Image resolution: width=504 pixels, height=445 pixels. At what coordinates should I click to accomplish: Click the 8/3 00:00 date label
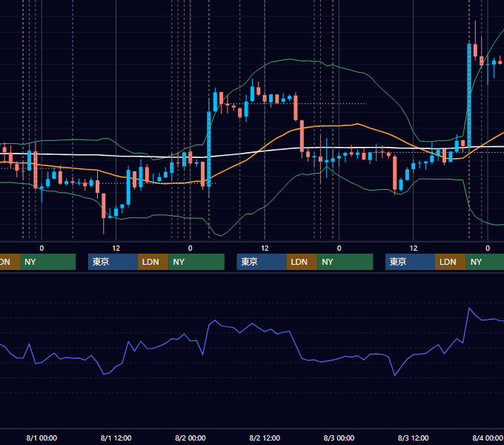tap(339, 438)
